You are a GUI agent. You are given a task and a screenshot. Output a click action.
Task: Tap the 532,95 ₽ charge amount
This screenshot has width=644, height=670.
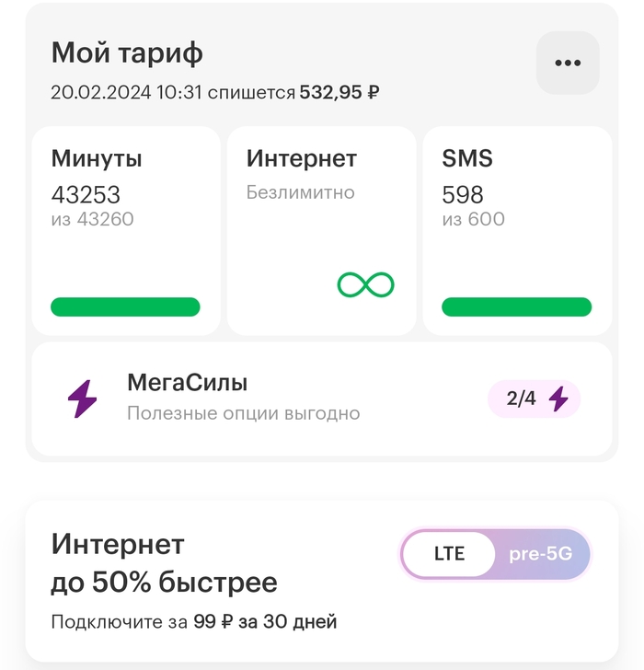[339, 92]
